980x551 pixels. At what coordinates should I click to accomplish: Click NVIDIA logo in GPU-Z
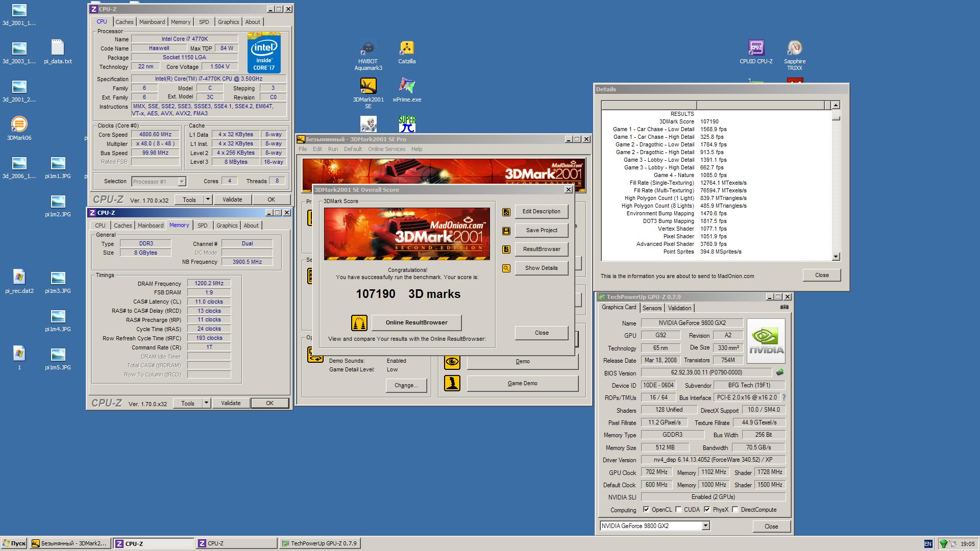(766, 341)
